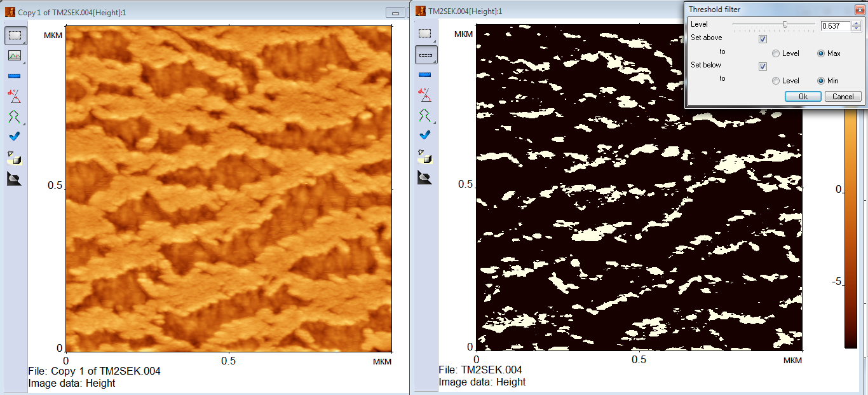Choose blue ruler line tool in Copy 1 window

15,76
